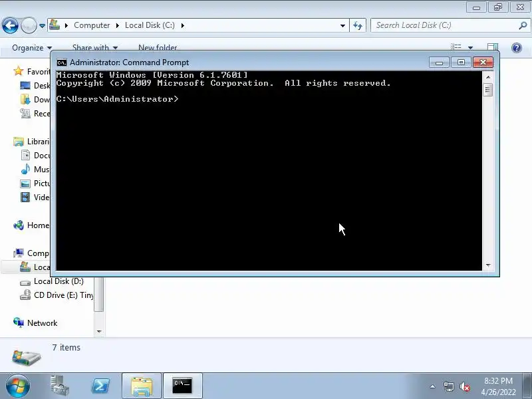Select Favorites star in navigation pane
The height and width of the screenshot is (399, 532).
(18, 71)
